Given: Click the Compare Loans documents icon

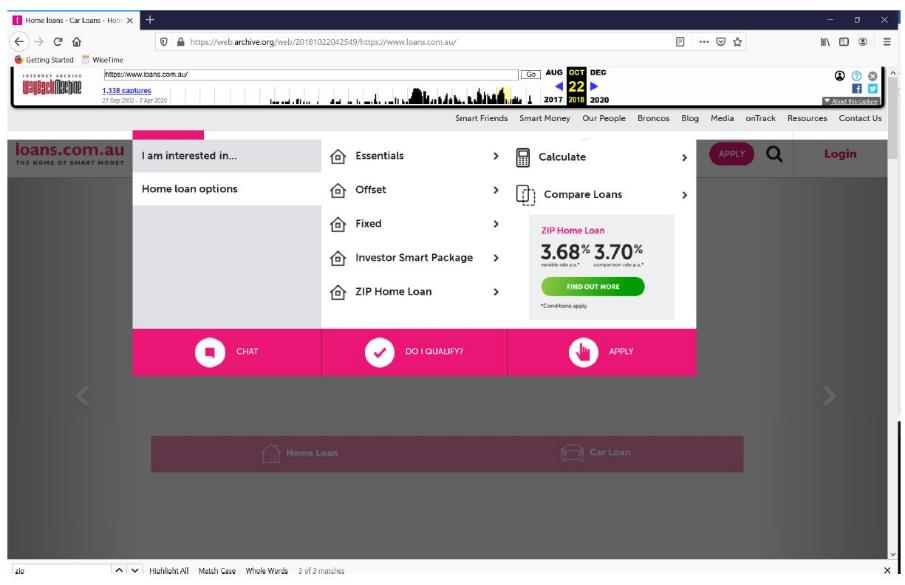Looking at the screenshot, I should click(x=525, y=195).
